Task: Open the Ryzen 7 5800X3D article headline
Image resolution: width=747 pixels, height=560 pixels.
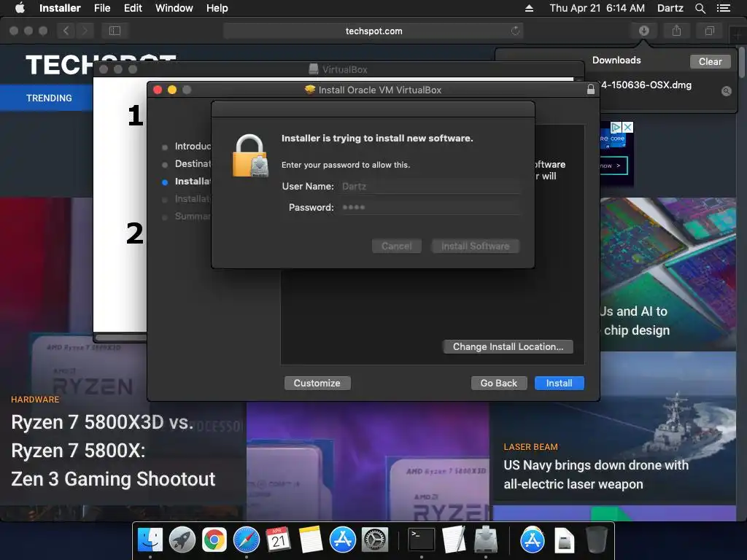Action: tap(113, 451)
